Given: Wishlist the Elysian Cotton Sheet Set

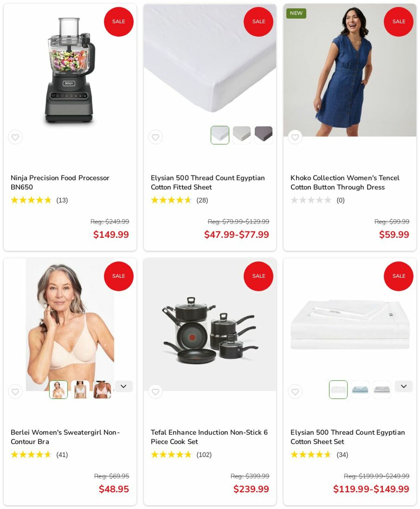Looking at the screenshot, I should [x=295, y=392].
